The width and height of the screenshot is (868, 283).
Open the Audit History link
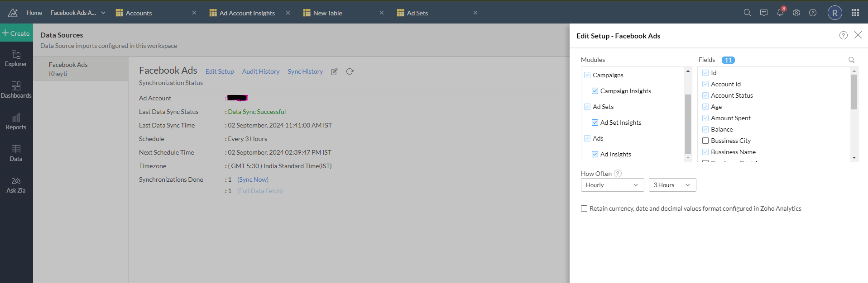[x=261, y=71]
